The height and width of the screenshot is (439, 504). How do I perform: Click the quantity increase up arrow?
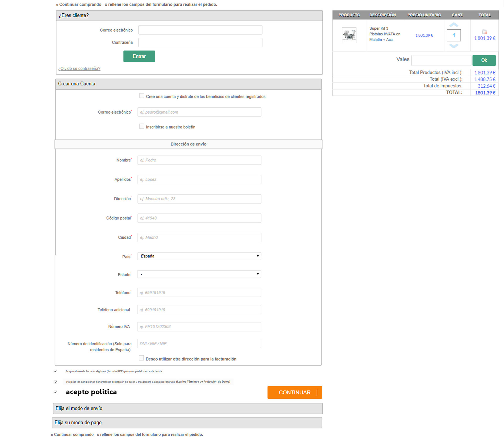tap(454, 25)
